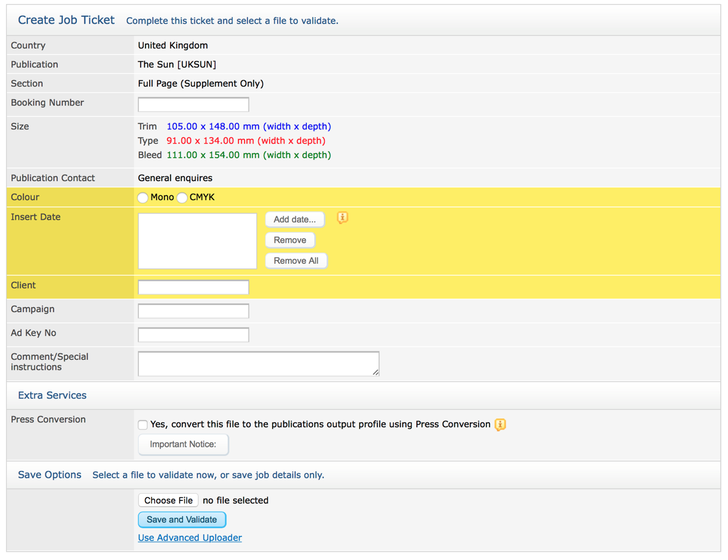Click 'Full Page (Supplement Only)' section text
The height and width of the screenshot is (560, 728).
(x=201, y=83)
